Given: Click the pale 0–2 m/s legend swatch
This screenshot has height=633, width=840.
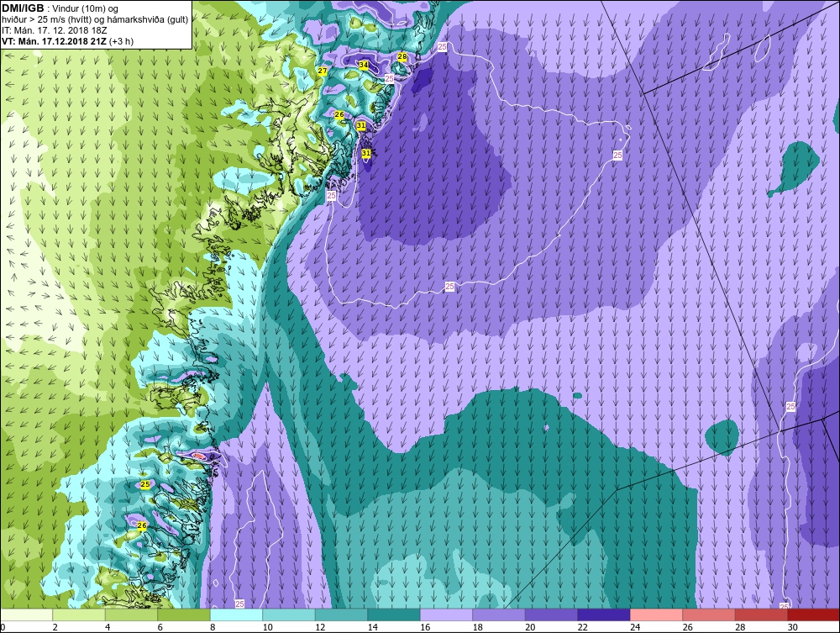Looking at the screenshot, I should [26, 615].
